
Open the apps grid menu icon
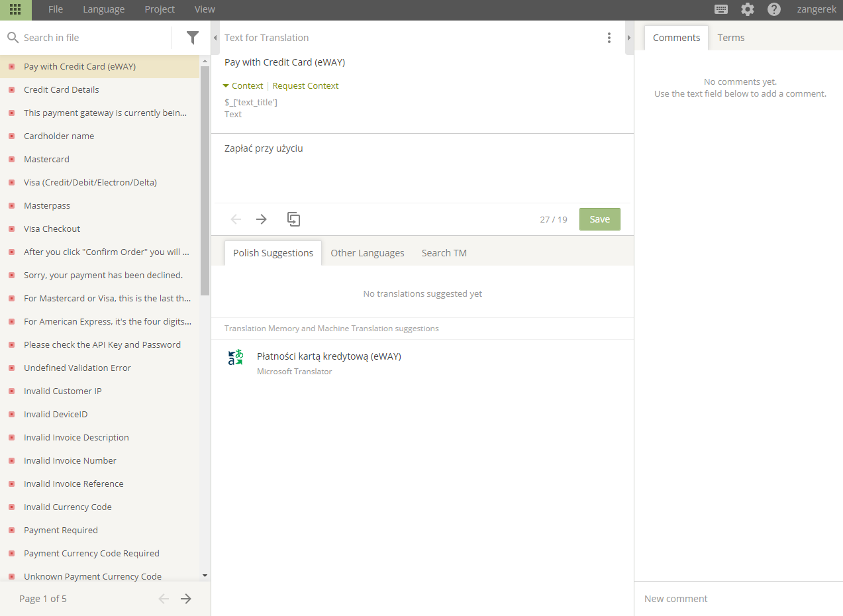(x=15, y=9)
